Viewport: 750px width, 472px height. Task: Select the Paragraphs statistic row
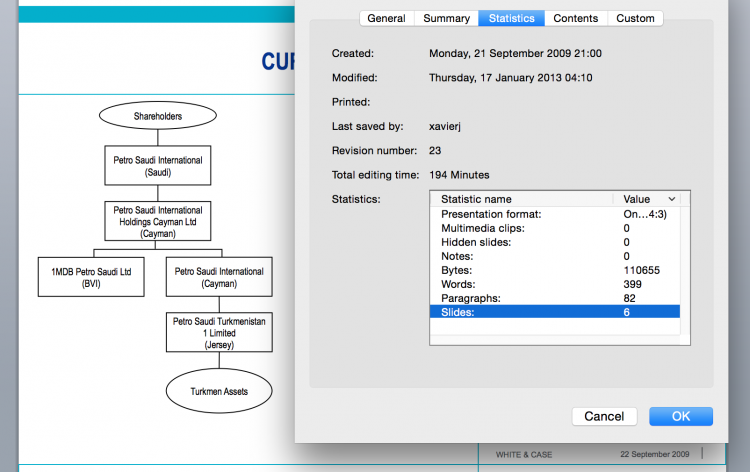[555, 298]
